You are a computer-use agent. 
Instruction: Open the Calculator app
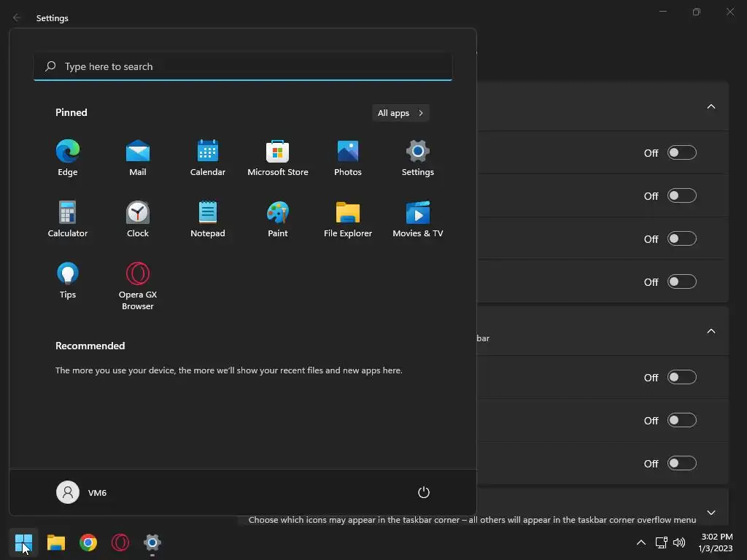point(68,219)
